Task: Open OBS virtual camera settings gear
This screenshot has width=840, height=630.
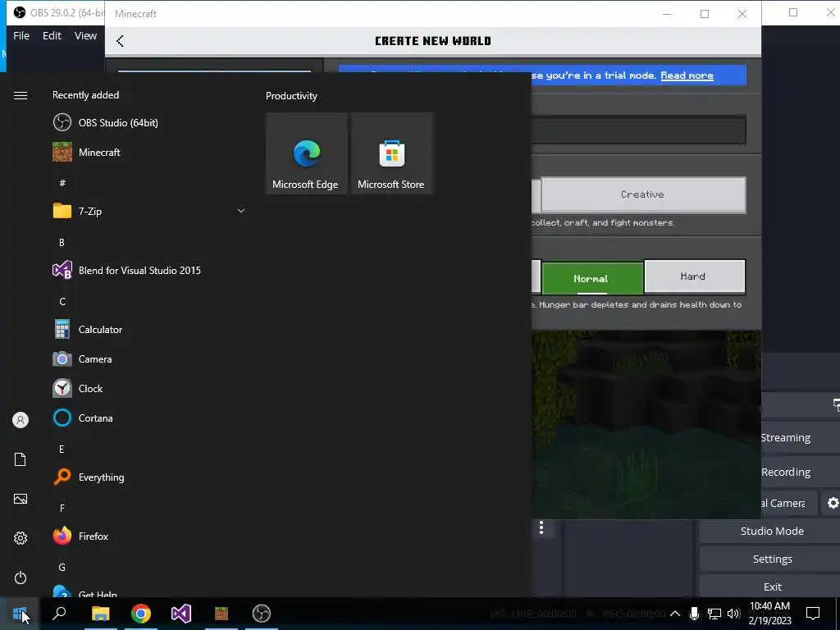Action: point(832,503)
